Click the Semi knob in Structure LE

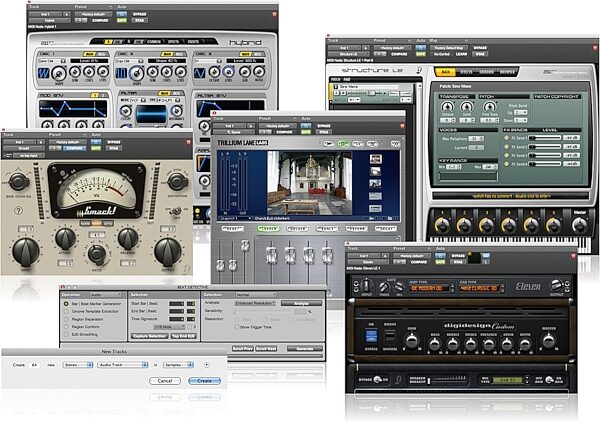click(466, 107)
